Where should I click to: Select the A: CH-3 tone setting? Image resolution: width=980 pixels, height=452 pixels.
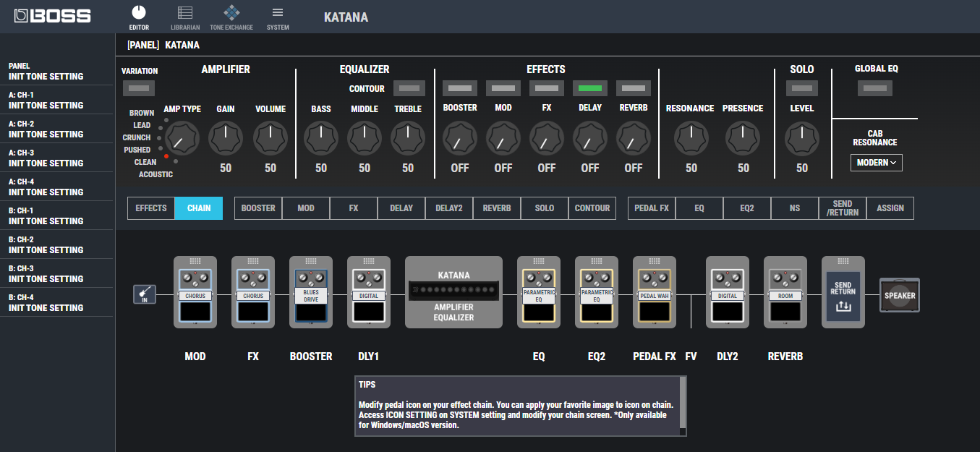pyautogui.click(x=56, y=158)
